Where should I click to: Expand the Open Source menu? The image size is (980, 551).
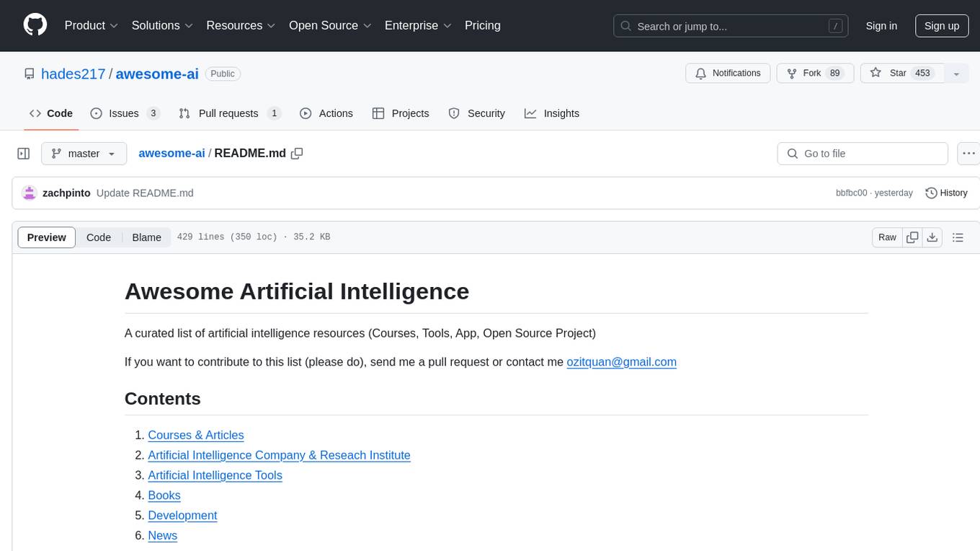330,25
